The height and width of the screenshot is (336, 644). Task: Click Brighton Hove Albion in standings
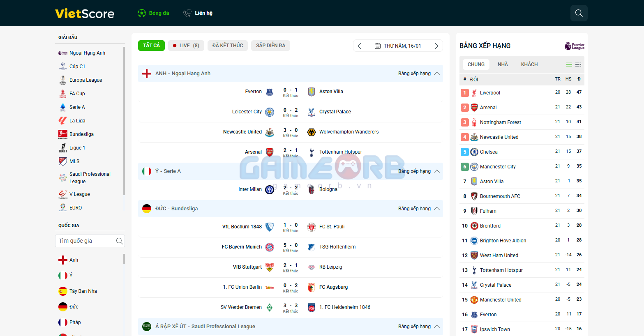point(503,241)
